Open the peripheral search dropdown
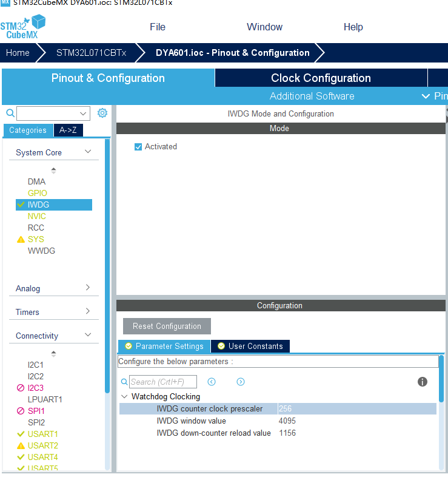This screenshot has width=448, height=477. (83, 113)
